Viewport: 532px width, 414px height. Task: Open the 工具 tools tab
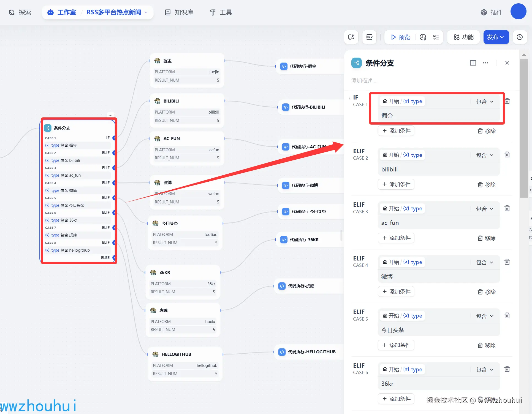pyautogui.click(x=221, y=12)
